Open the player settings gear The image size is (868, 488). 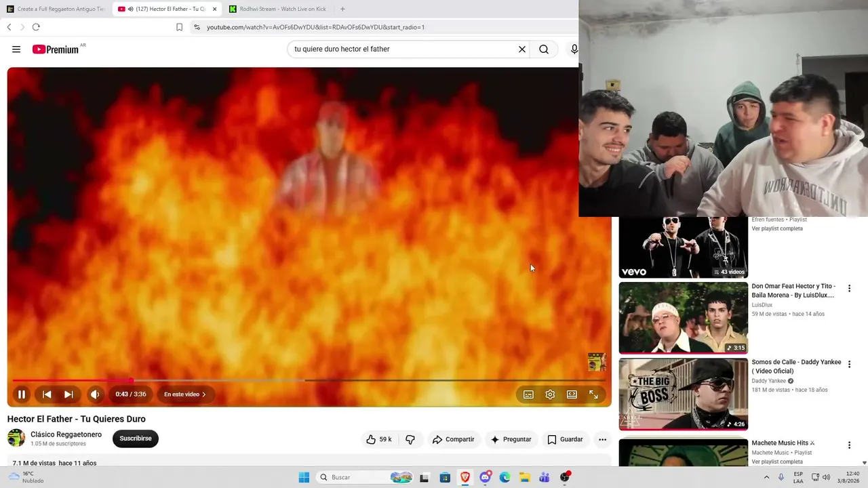click(x=550, y=394)
